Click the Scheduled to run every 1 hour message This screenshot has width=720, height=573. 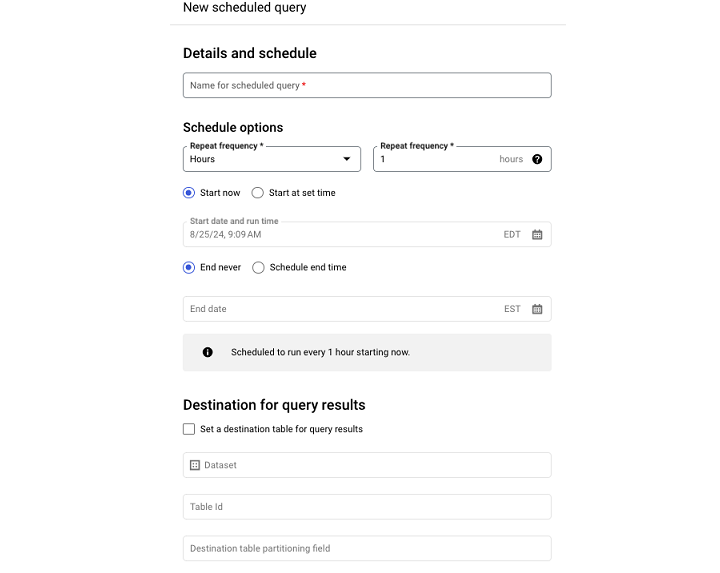pos(320,353)
